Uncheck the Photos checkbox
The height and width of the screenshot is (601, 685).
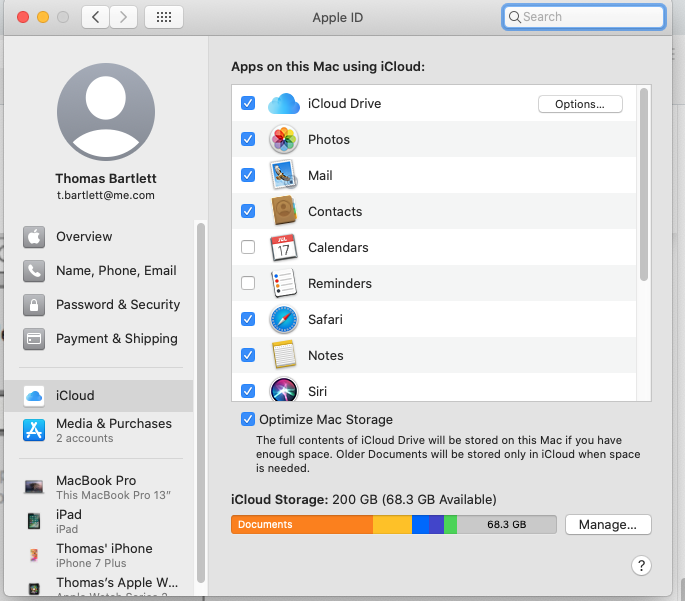248,139
